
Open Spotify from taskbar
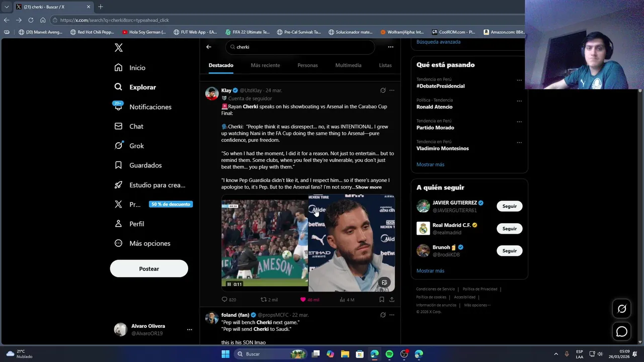pyautogui.click(x=389, y=354)
